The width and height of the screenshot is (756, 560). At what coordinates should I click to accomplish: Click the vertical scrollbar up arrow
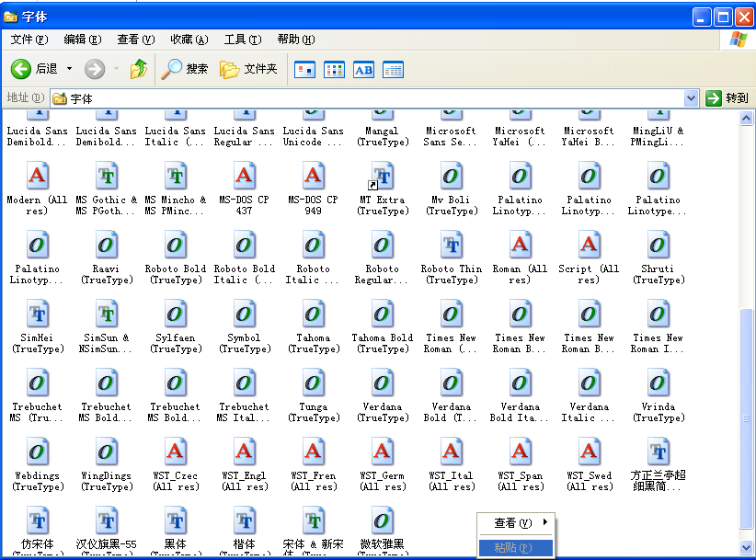pyautogui.click(x=746, y=118)
